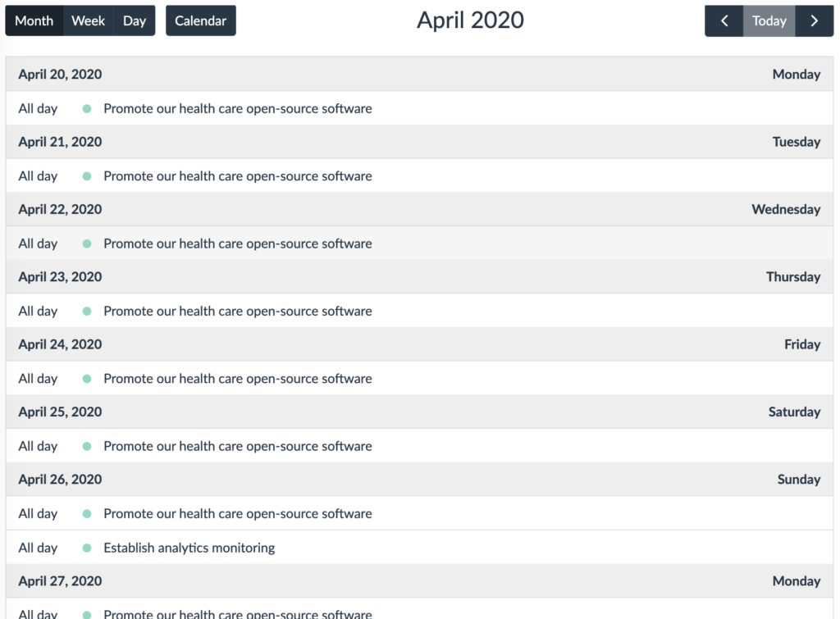The height and width of the screenshot is (619, 840).
Task: Switch to Week view
Action: pos(88,20)
